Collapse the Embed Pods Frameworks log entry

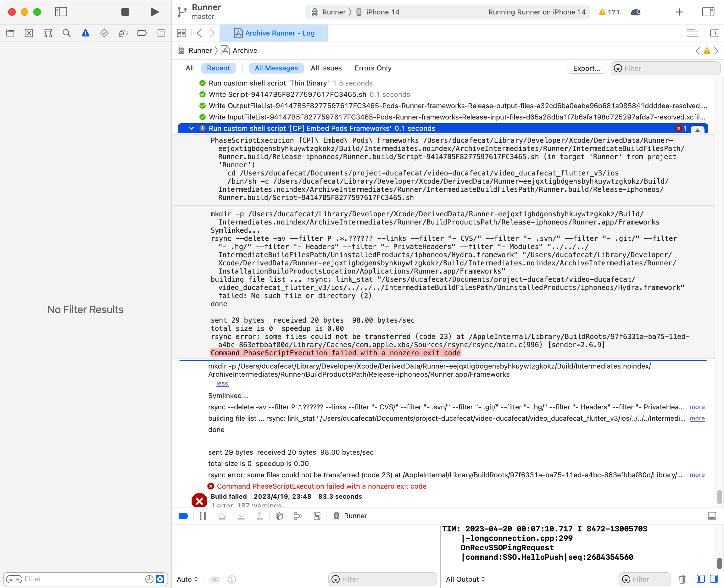191,128
